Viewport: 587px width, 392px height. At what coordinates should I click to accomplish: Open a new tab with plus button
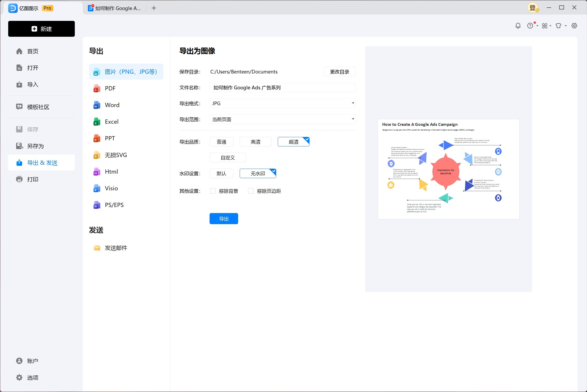point(154,8)
